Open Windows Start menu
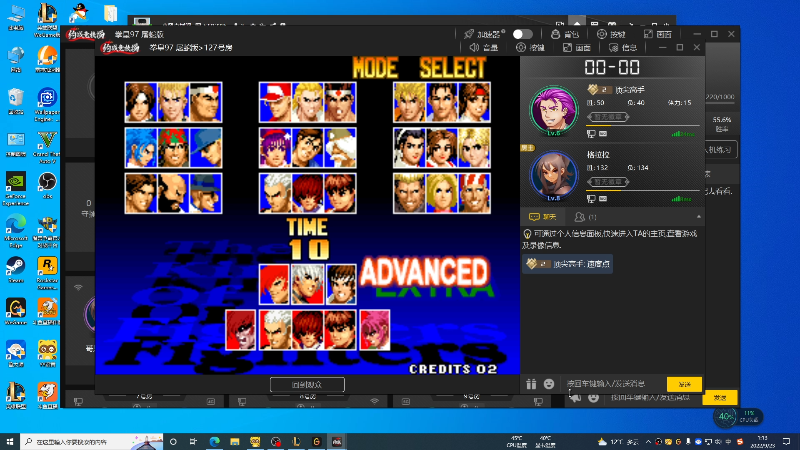Screen dimensions: 800x450 click(x=10, y=441)
